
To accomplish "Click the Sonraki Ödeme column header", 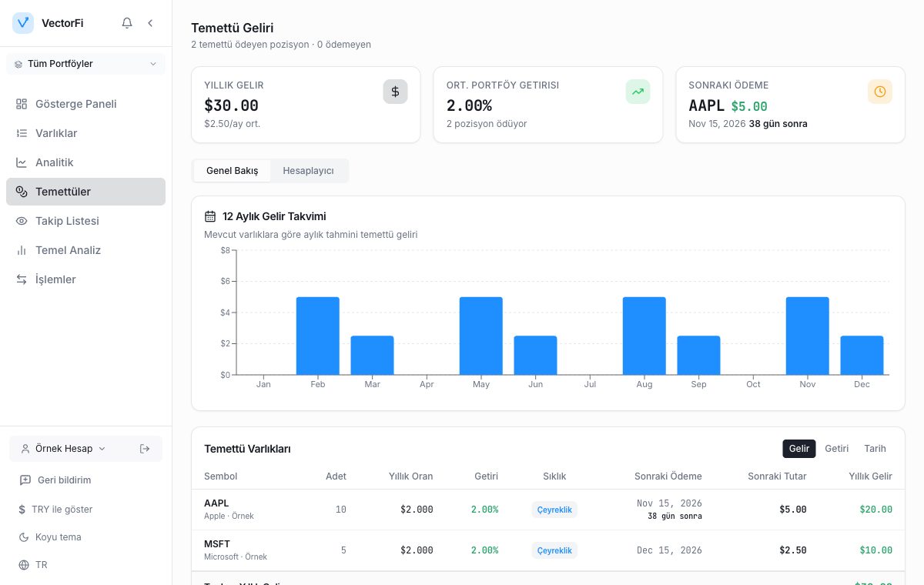I will click(668, 476).
